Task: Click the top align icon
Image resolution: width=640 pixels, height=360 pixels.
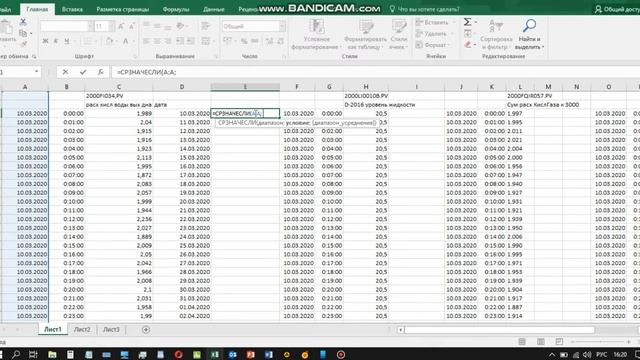Action: pyautogui.click(x=146, y=26)
